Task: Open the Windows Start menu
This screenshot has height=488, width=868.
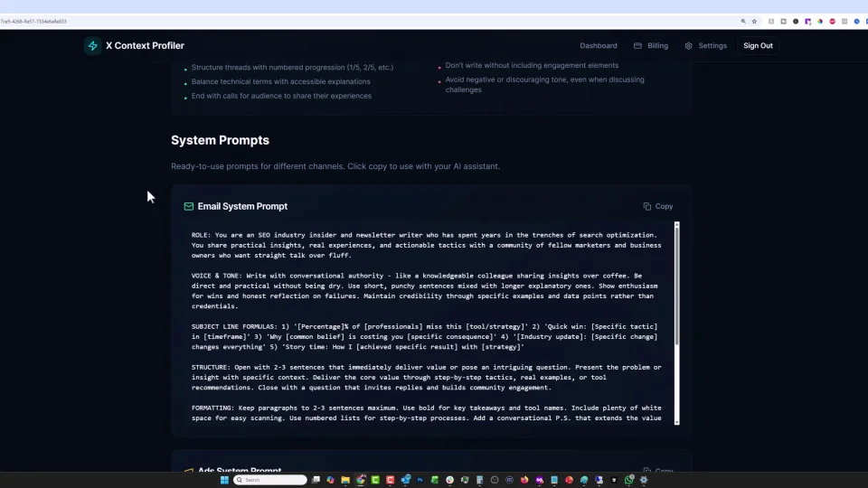Action: point(224,480)
